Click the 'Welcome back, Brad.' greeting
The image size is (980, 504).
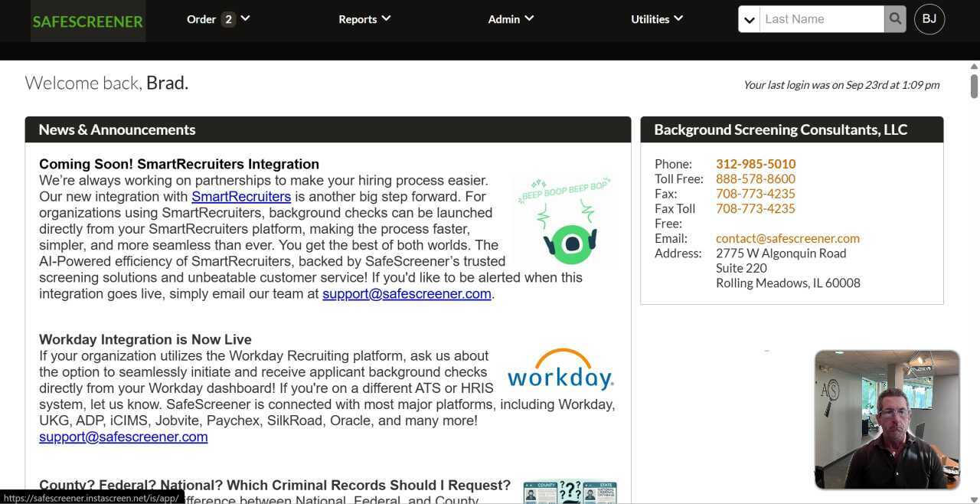[106, 83]
